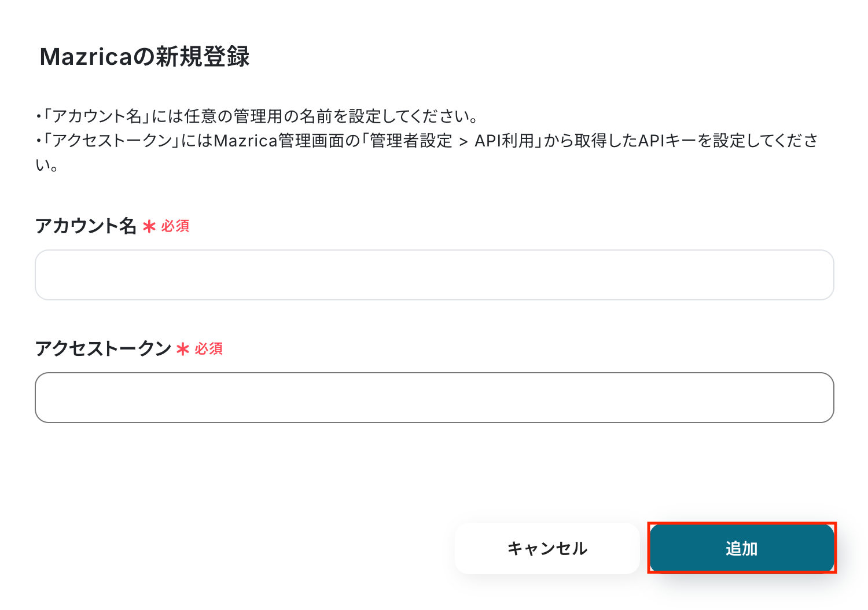
Task: Click the red asterisk beside アカウント名
Action: [149, 227]
